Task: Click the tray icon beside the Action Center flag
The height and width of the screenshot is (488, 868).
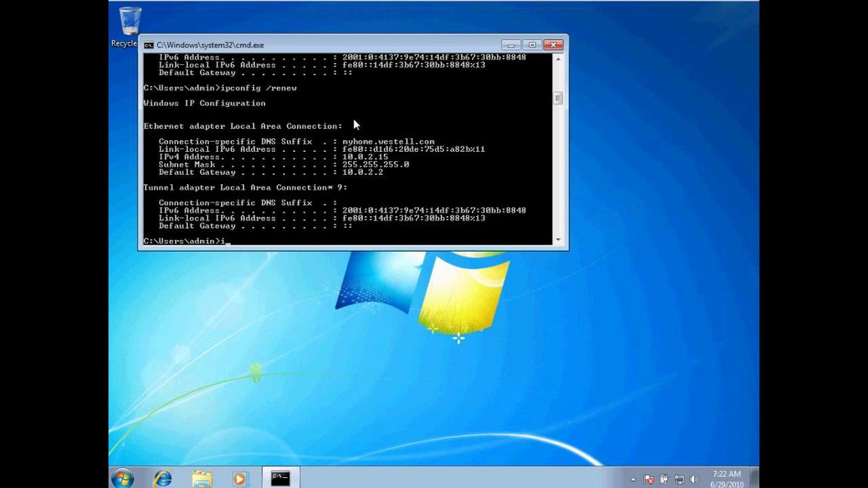Action: 663,479
